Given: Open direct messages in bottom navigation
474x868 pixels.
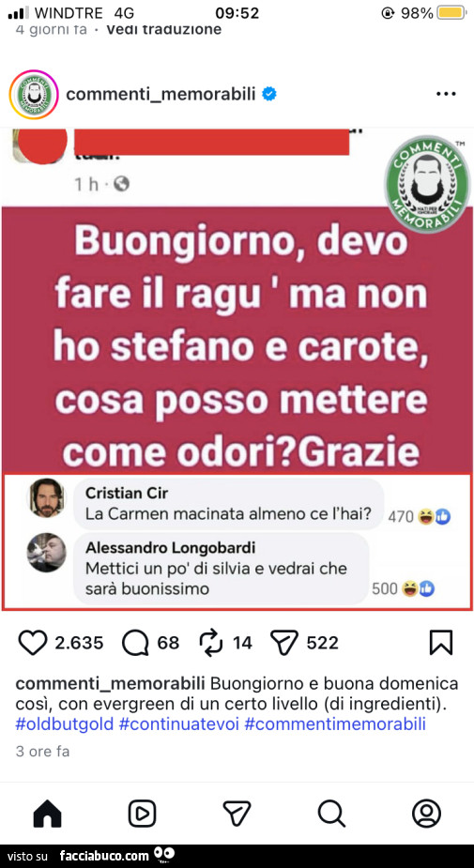Looking at the screenshot, I should click(x=237, y=815).
